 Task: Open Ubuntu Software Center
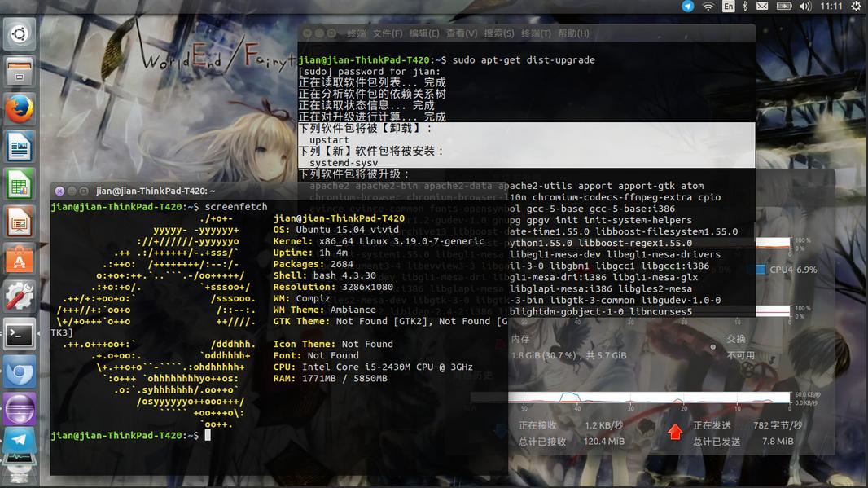[x=20, y=259]
